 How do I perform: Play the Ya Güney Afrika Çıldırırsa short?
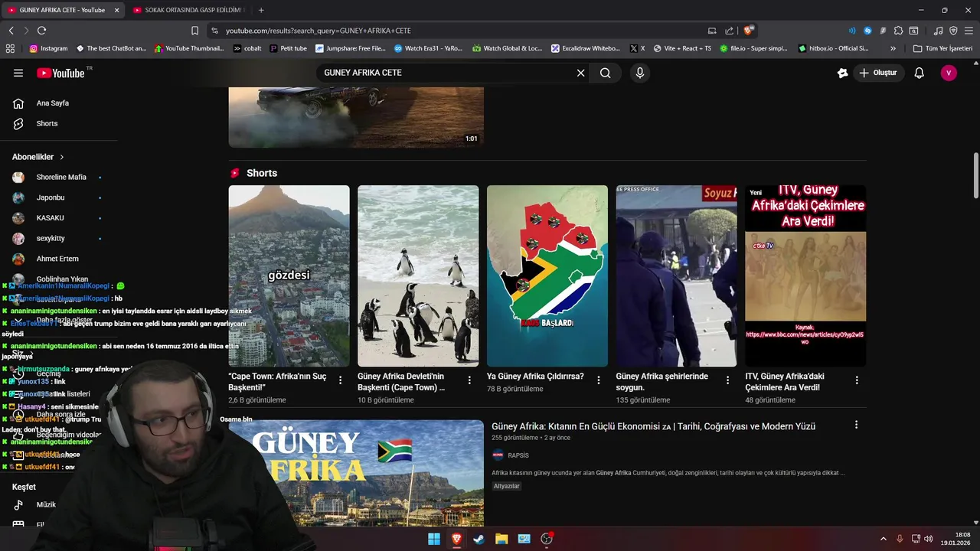point(547,275)
